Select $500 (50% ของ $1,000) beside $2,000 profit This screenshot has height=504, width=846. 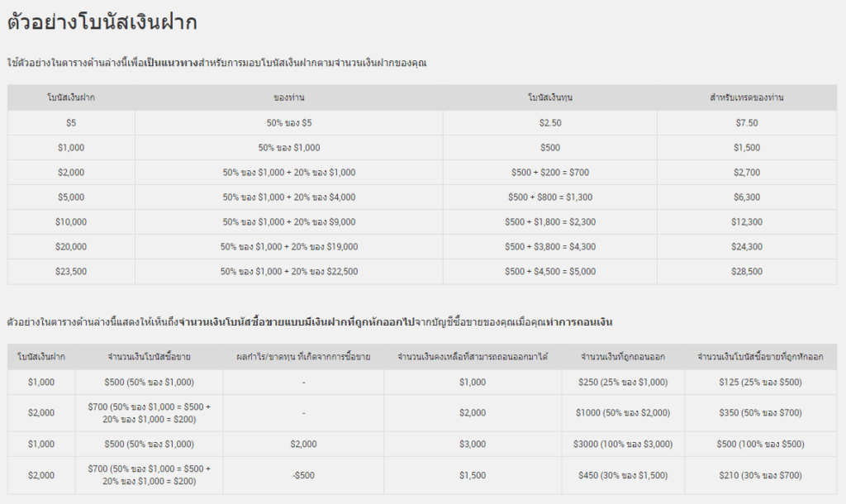coord(149,445)
